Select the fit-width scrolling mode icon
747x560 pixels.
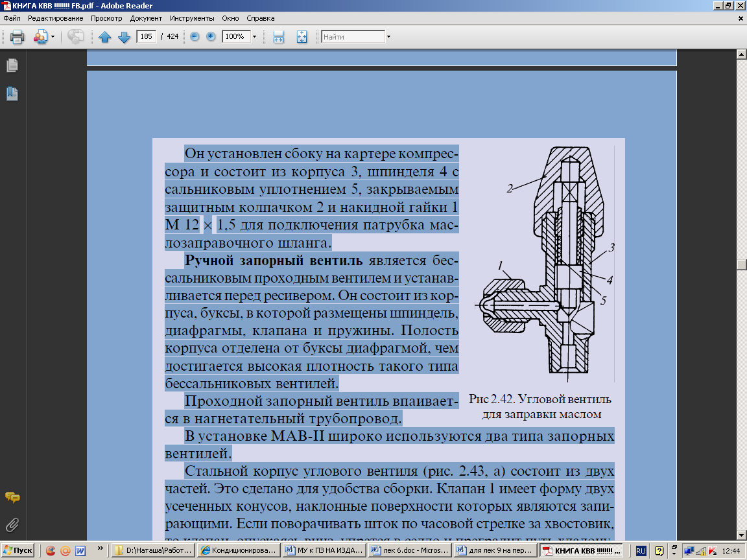pyautogui.click(x=278, y=37)
